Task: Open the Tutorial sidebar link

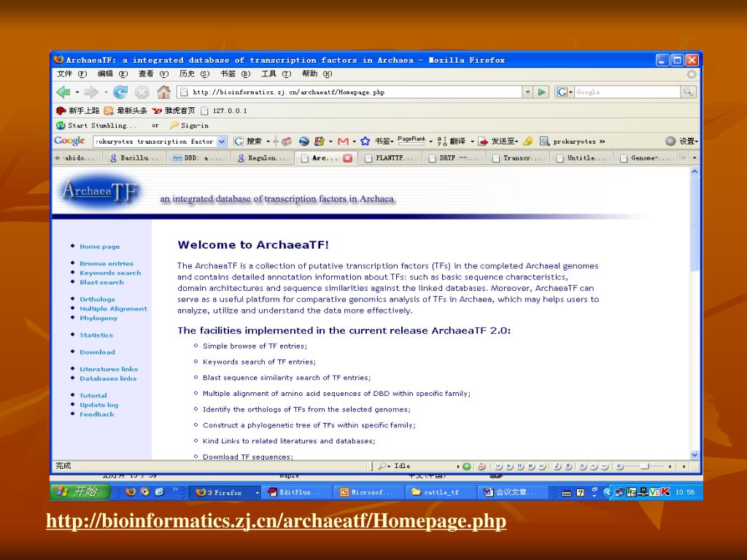Action: click(x=93, y=396)
